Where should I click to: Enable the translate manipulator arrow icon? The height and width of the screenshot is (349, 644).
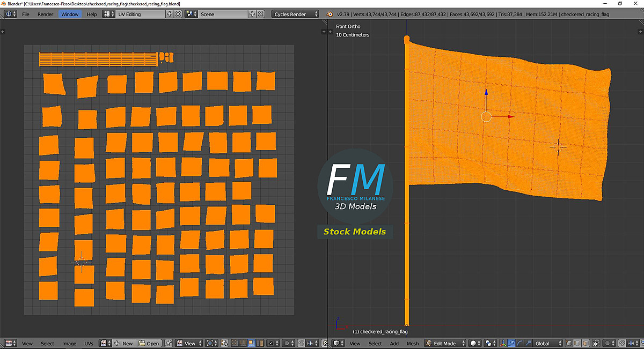pos(512,343)
